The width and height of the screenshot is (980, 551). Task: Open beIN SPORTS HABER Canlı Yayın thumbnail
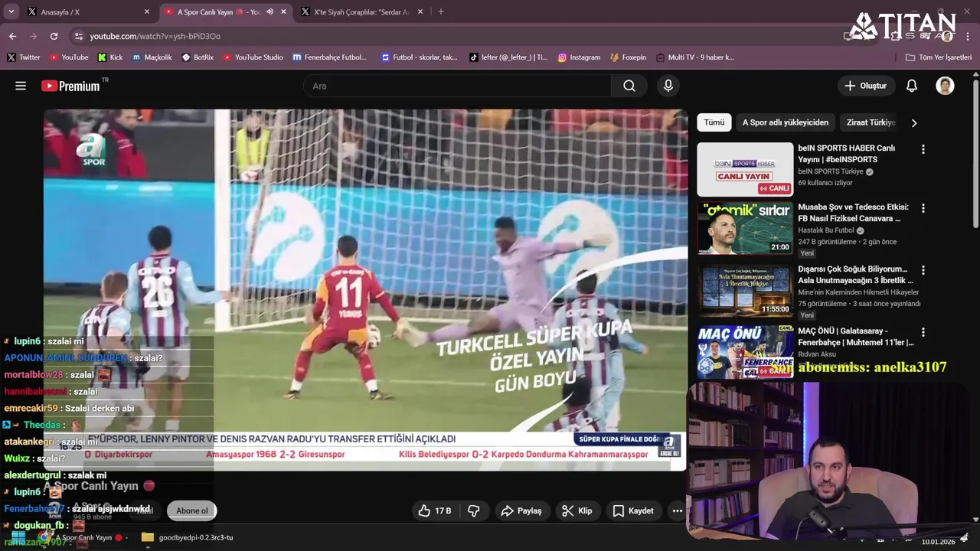(x=745, y=169)
